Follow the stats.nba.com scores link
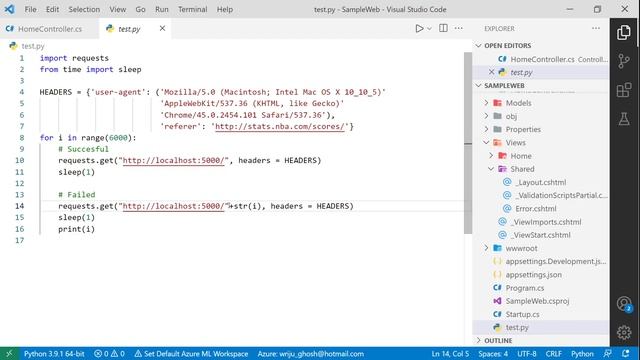The width and height of the screenshot is (640, 360). point(280,126)
